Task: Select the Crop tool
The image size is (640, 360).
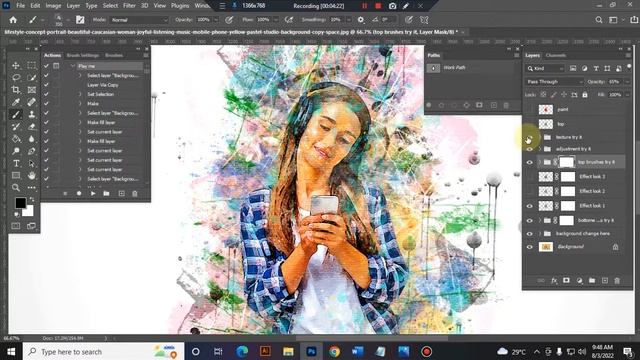Action: point(16,90)
